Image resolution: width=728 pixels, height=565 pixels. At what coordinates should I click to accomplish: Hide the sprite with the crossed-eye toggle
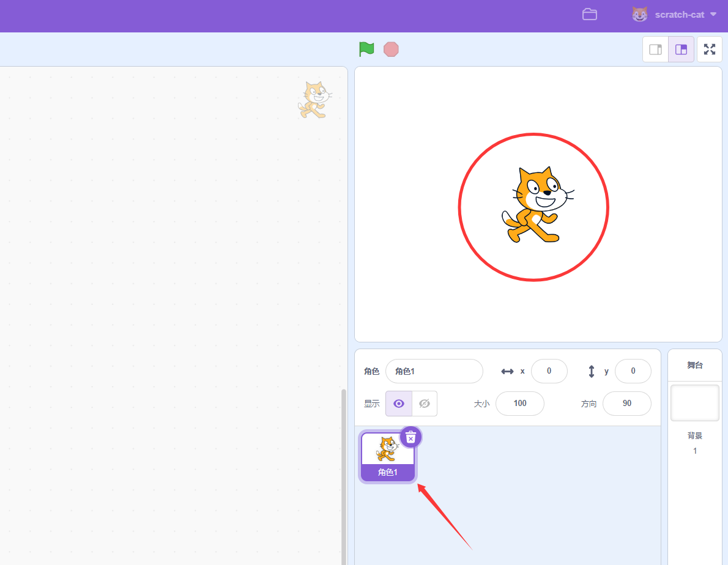coord(424,403)
